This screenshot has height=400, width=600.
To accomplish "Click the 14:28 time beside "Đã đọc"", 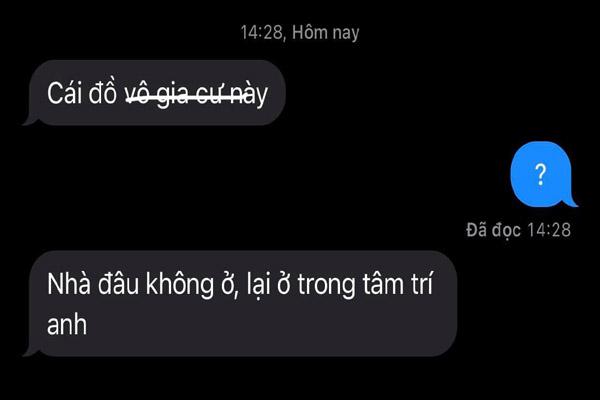I will [549, 230].
